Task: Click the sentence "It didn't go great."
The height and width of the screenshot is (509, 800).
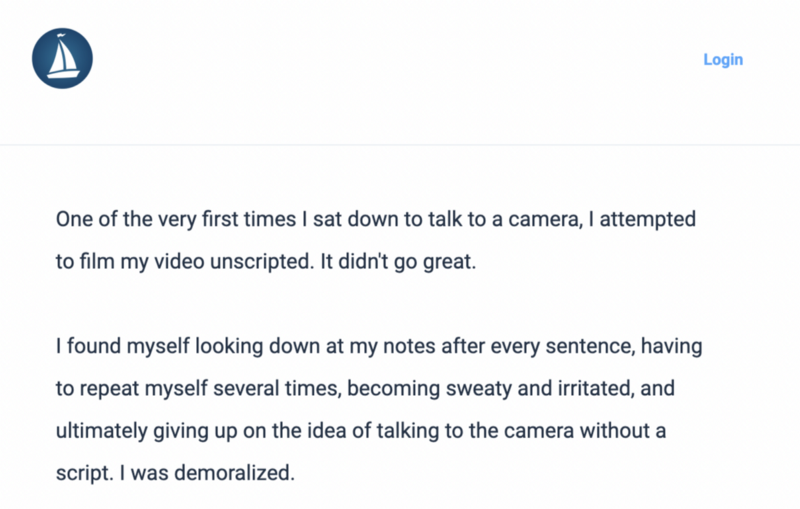Action: pos(398,262)
